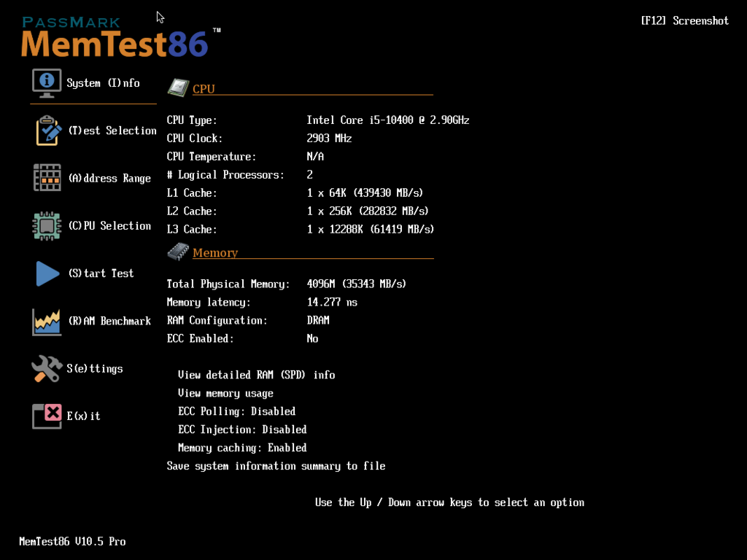Click the MemTest86 V10.5 Pro version text
The width and height of the screenshot is (747, 560).
click(x=72, y=542)
